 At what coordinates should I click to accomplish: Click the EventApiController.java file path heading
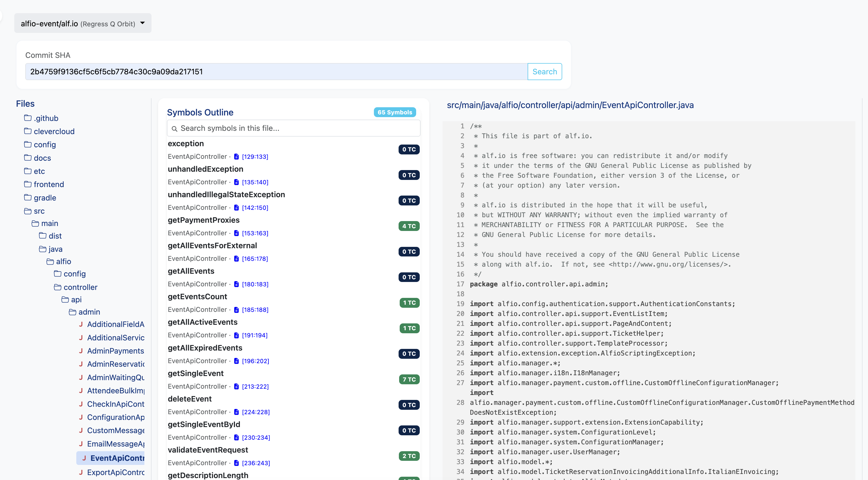point(570,105)
